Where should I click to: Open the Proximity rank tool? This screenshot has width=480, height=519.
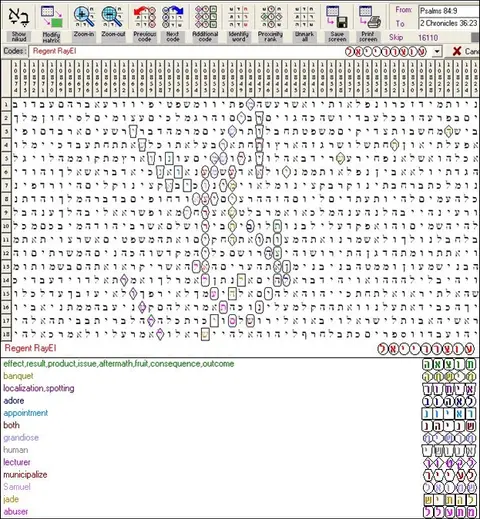270,23
